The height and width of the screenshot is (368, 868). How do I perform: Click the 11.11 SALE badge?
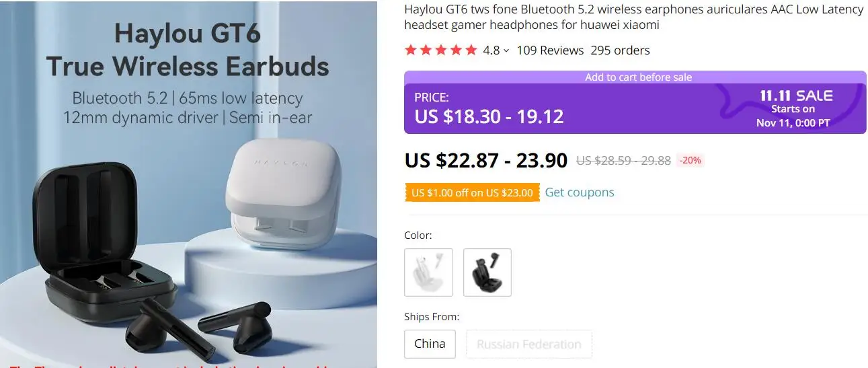pos(796,96)
